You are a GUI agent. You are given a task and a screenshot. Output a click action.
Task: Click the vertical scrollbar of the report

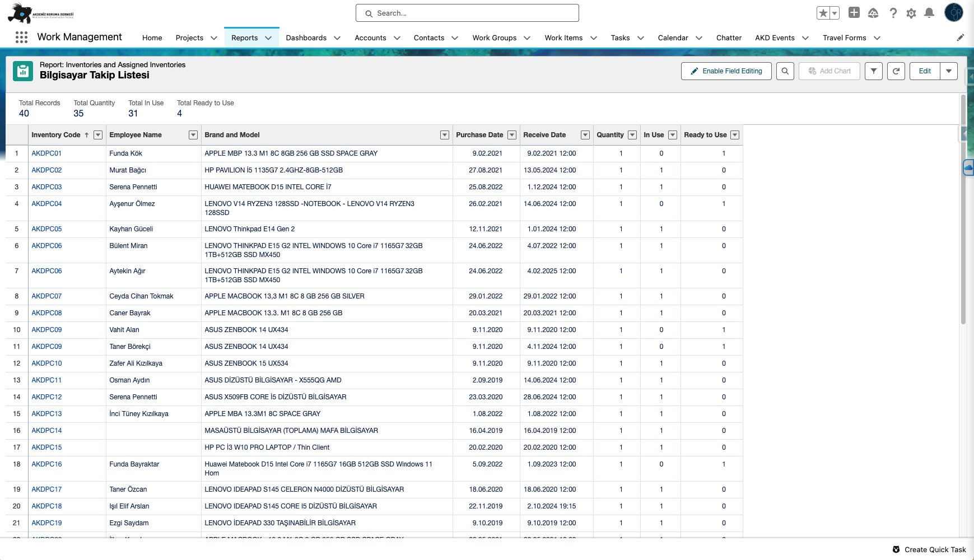coord(963,209)
